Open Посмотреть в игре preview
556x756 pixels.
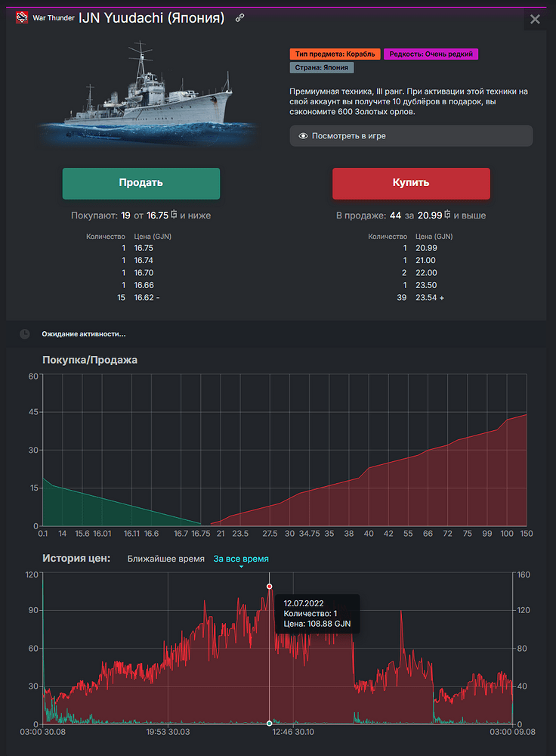click(411, 136)
